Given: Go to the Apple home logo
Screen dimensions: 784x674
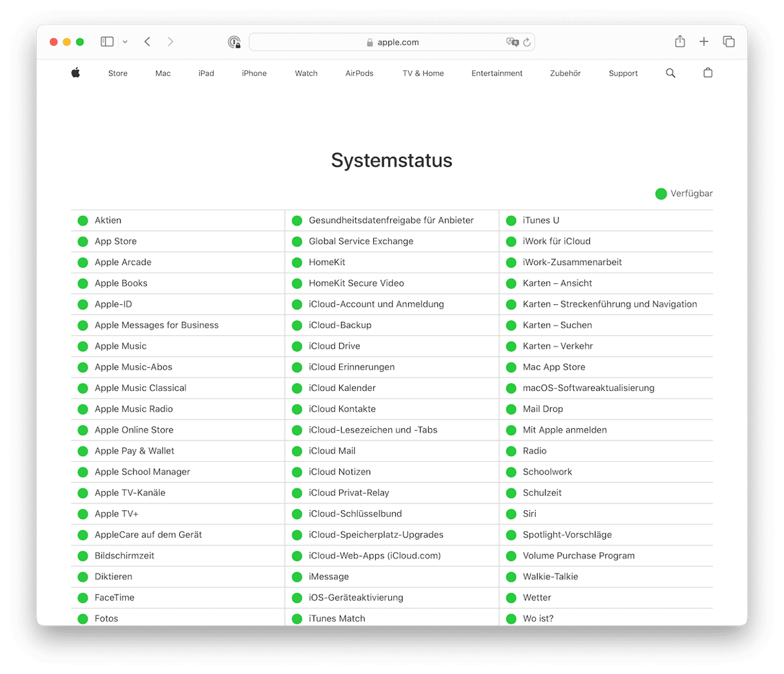Looking at the screenshot, I should 75,73.
